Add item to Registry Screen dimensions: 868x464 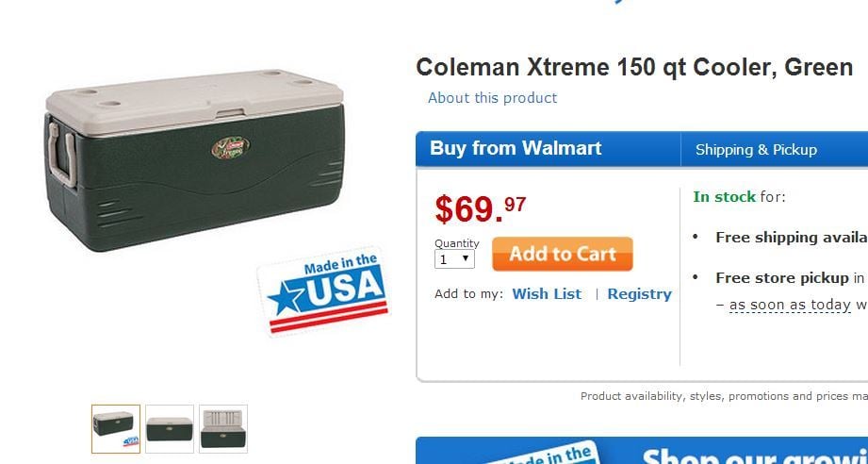639,294
